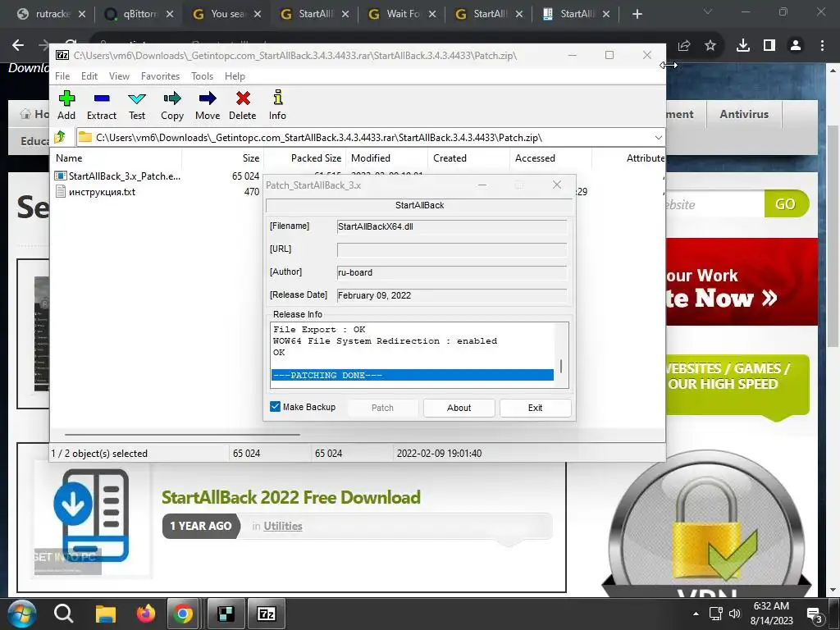Open Chrome three-dot menu
The height and width of the screenshot is (630, 840).
pos(822,46)
